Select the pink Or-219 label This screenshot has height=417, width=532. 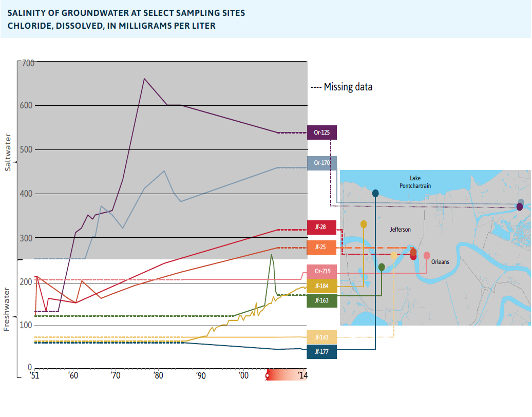(322, 271)
